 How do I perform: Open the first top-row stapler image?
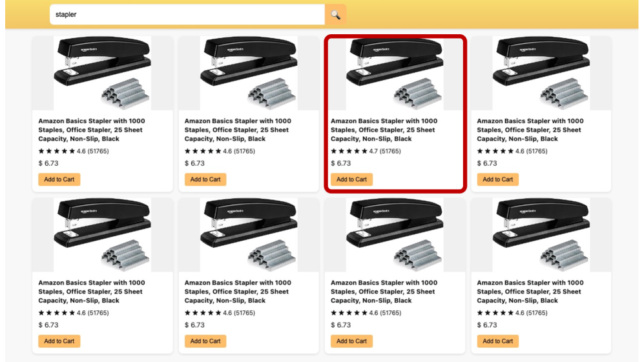[103, 73]
